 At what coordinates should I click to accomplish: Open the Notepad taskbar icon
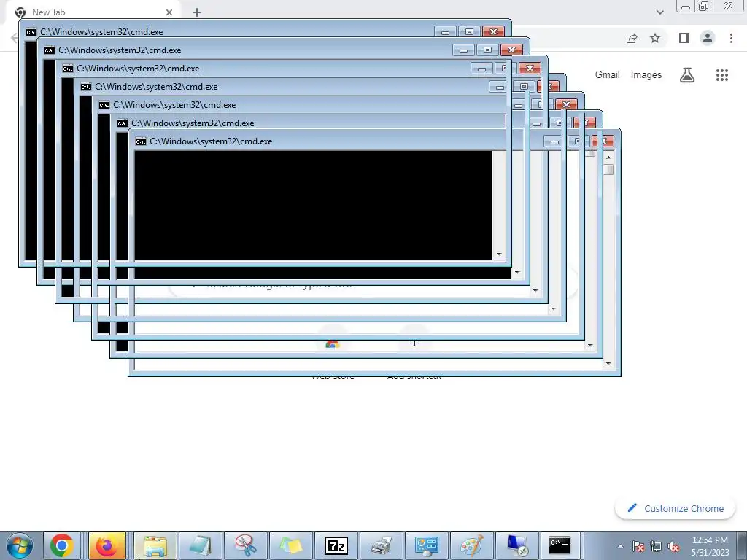(200, 545)
